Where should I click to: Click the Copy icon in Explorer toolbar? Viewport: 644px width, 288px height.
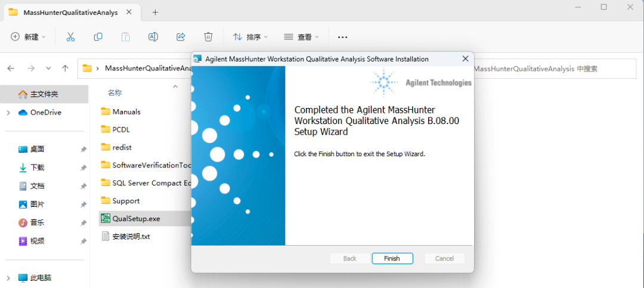point(98,37)
